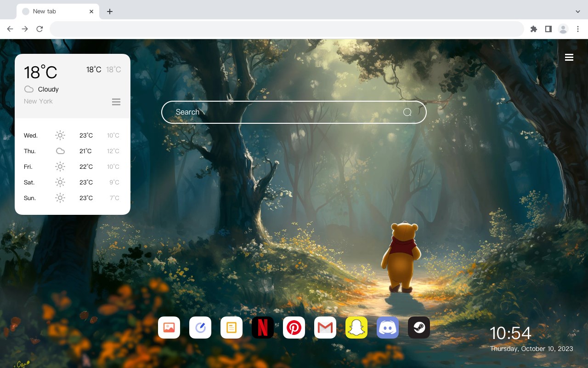Open the Chrome profile avatar
This screenshot has height=368, width=588.
point(563,29)
